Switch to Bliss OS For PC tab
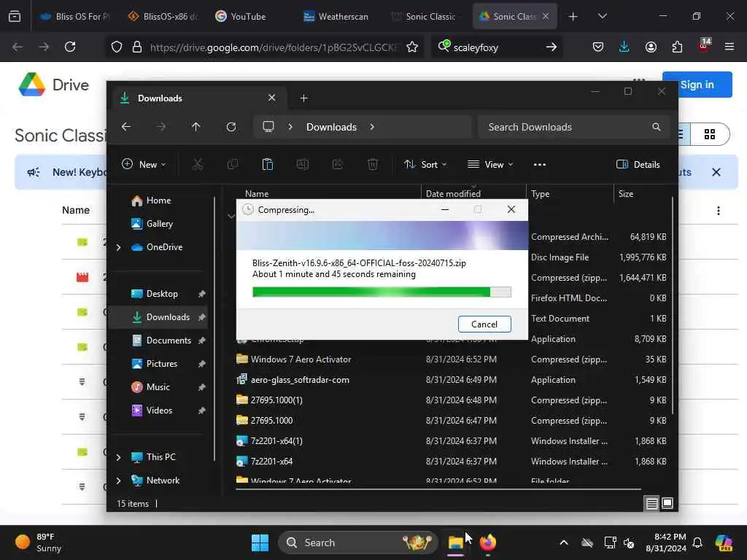The height and width of the screenshot is (560, 747). tap(75, 16)
